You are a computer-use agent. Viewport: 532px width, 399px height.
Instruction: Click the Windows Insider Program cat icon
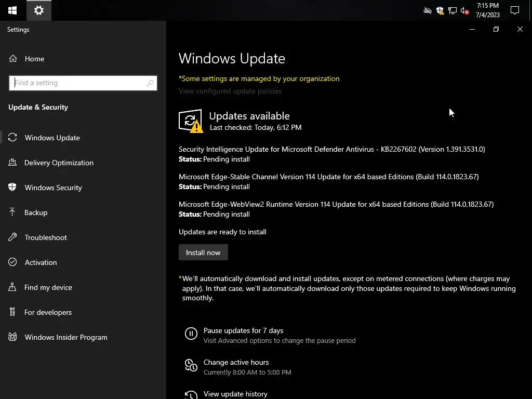pos(12,337)
